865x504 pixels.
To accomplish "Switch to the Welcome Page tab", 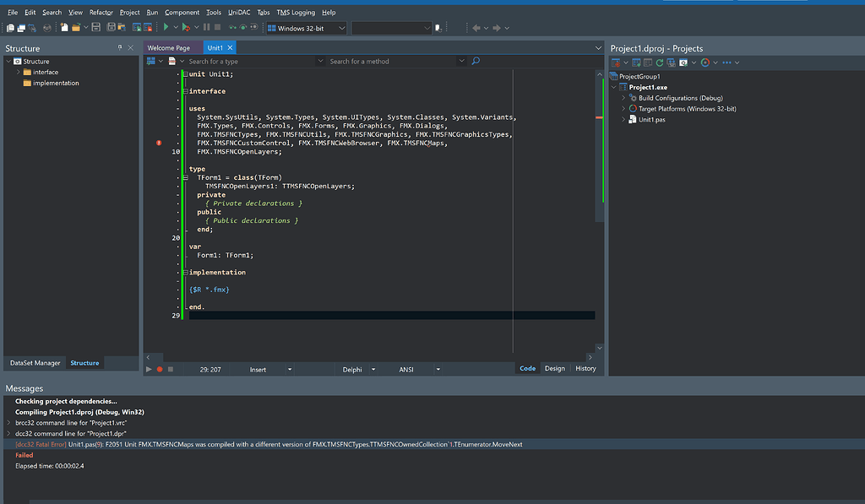I will (x=169, y=48).
